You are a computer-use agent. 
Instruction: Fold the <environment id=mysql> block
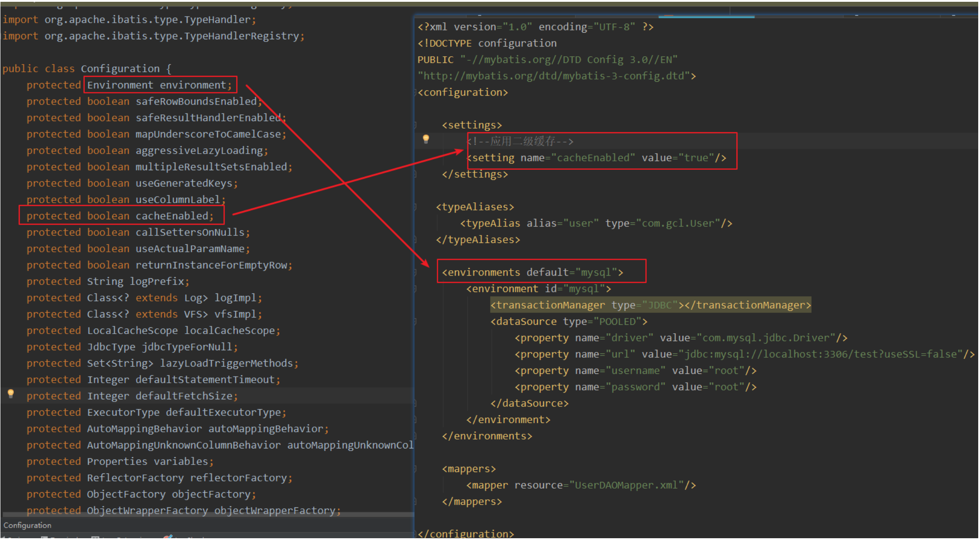415,289
